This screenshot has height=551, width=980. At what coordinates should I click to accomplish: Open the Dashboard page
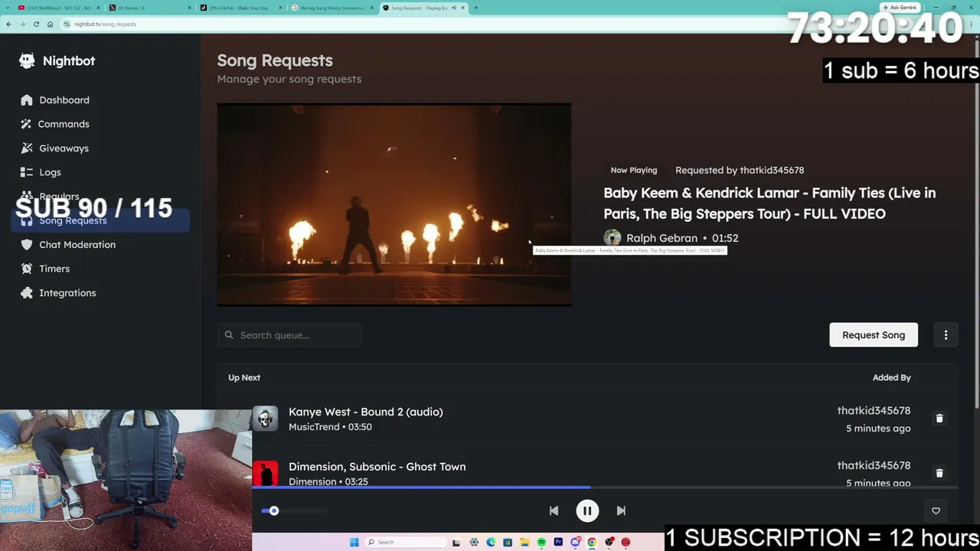[64, 100]
